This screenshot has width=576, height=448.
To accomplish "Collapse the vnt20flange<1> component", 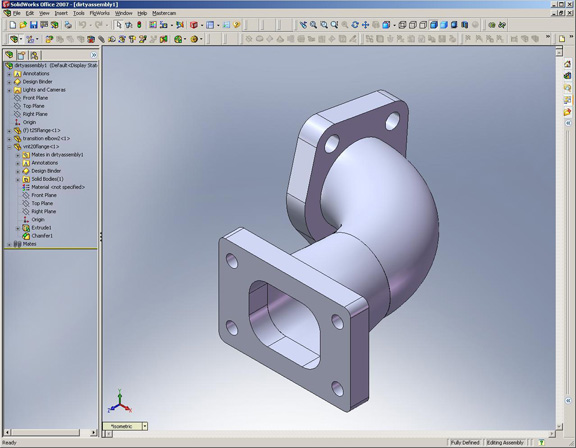I will coord(9,147).
